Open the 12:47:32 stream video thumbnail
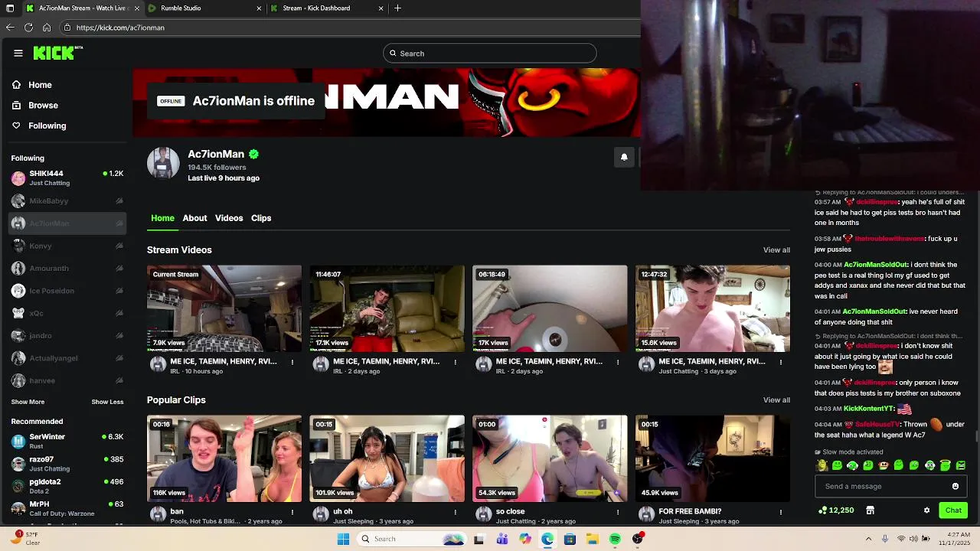This screenshot has width=980, height=551. click(713, 308)
